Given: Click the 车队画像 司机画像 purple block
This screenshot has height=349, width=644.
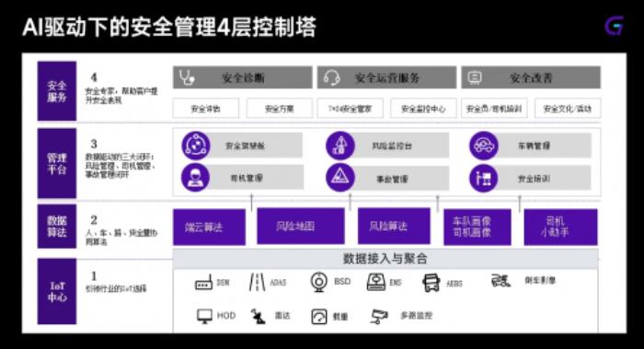Looking at the screenshot, I should tap(477, 227).
